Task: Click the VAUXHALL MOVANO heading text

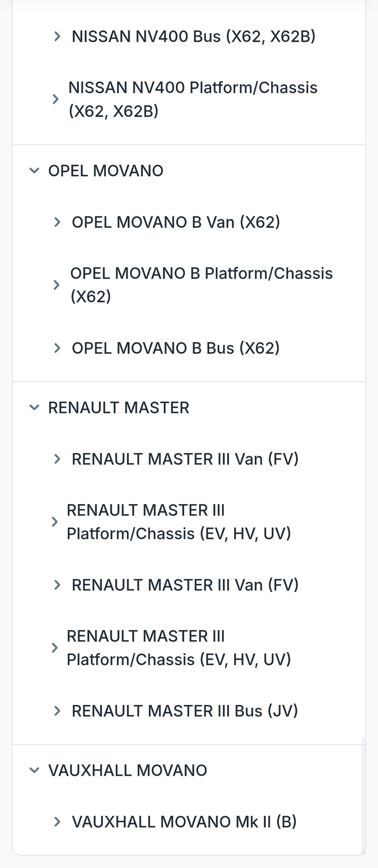Action: [x=128, y=770]
